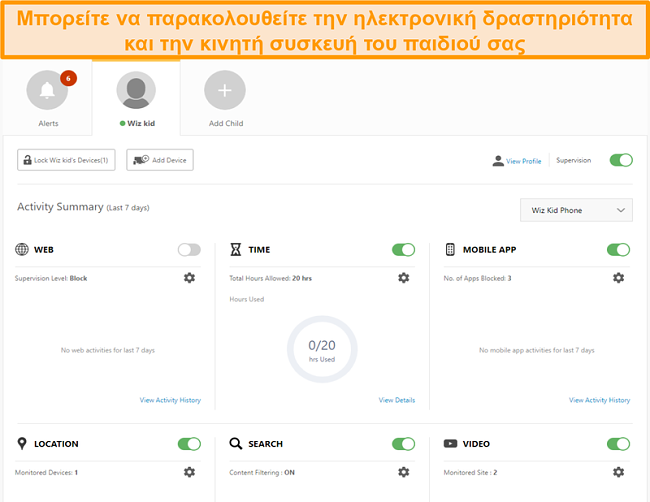Open the Alerts bell icon

click(47, 92)
